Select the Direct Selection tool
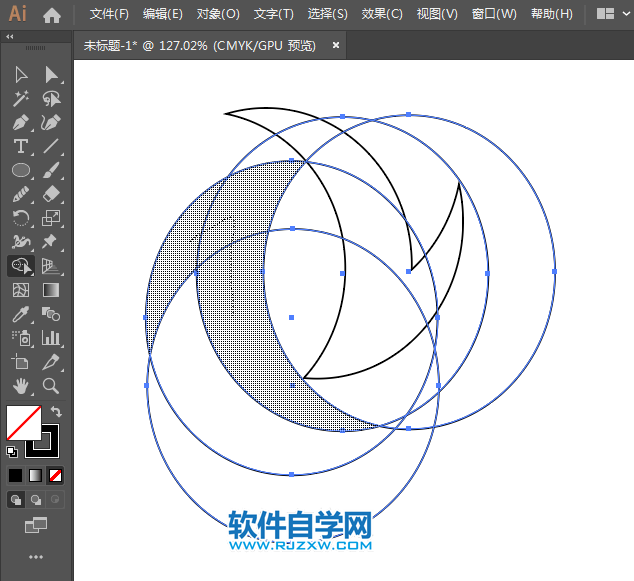 click(51, 75)
